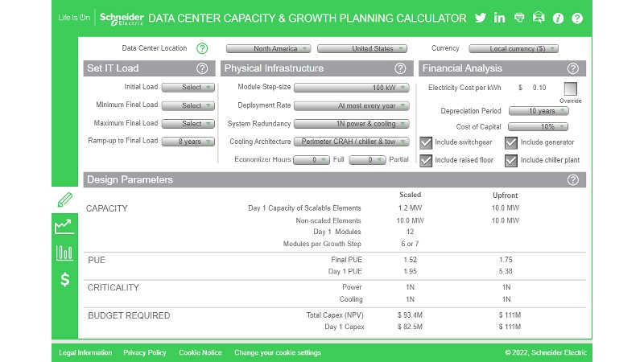Enable electricity cost Override checkbox
The height and width of the screenshot is (362, 644).
click(x=571, y=88)
